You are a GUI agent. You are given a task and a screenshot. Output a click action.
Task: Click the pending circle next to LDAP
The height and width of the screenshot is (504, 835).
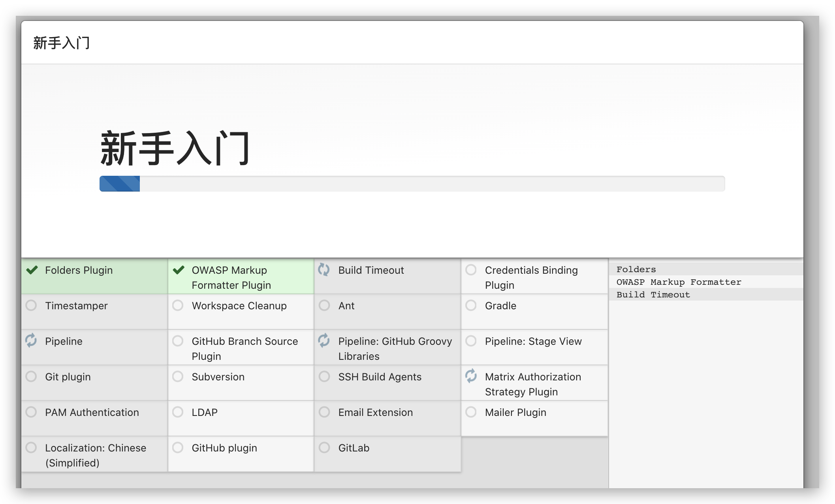[178, 412]
